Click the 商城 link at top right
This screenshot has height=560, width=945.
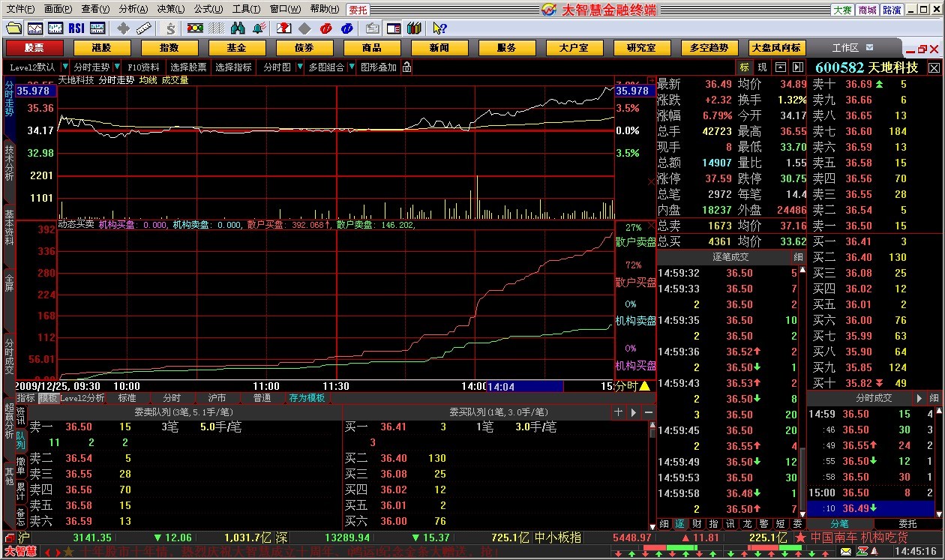coord(868,10)
